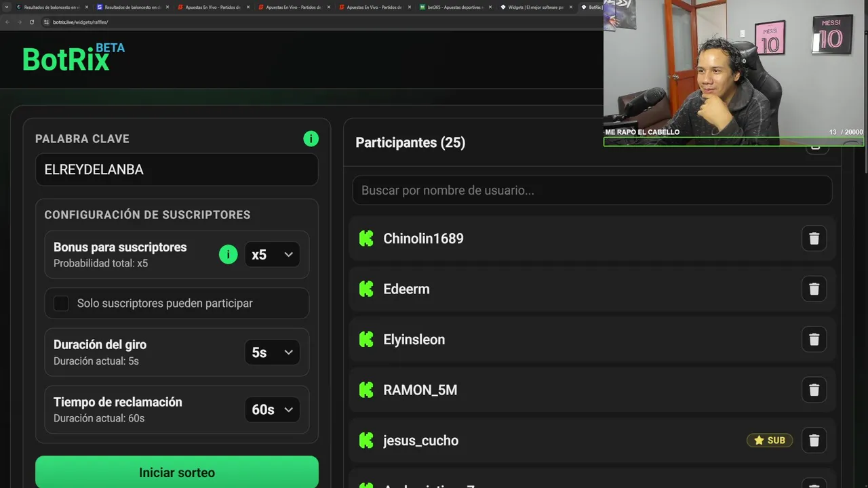
Task: Click the botrix.live address bar URL
Action: point(81,22)
